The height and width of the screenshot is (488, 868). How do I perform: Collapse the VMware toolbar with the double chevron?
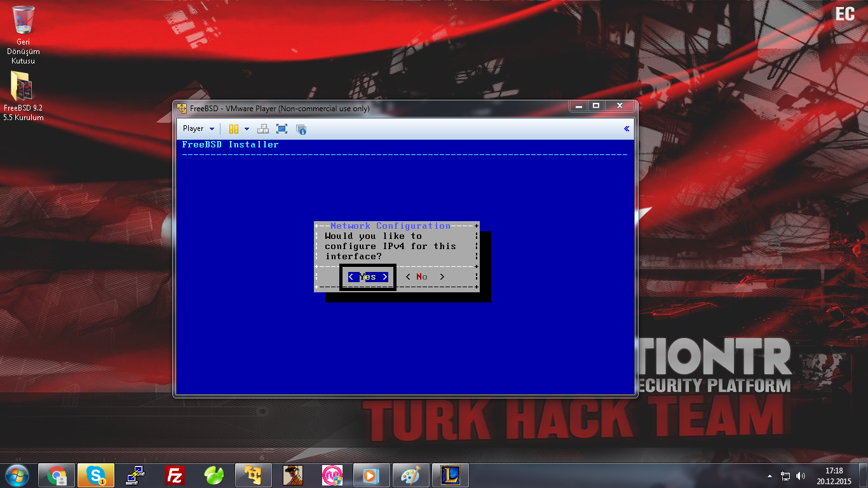tap(627, 129)
